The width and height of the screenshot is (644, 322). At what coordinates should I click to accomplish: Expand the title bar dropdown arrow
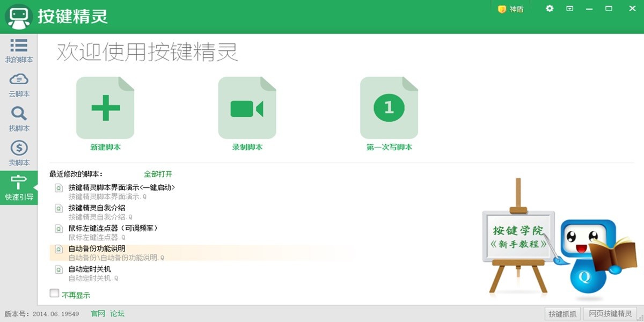point(569,9)
